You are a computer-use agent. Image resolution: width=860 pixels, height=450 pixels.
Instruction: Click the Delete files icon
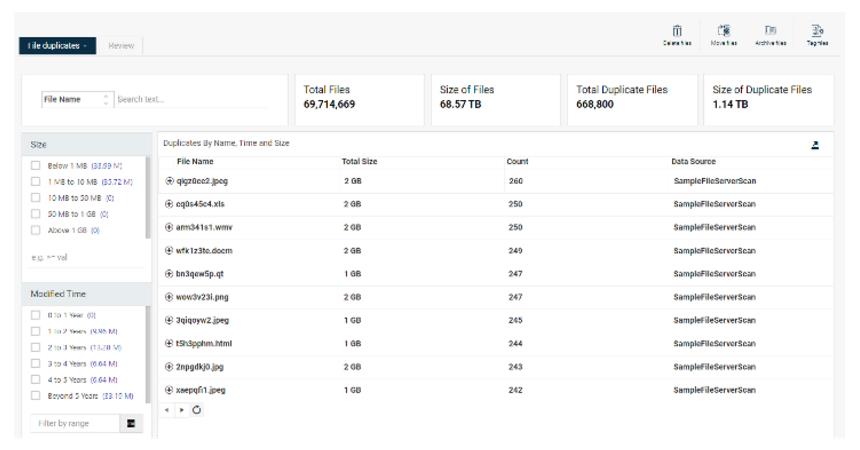677,32
